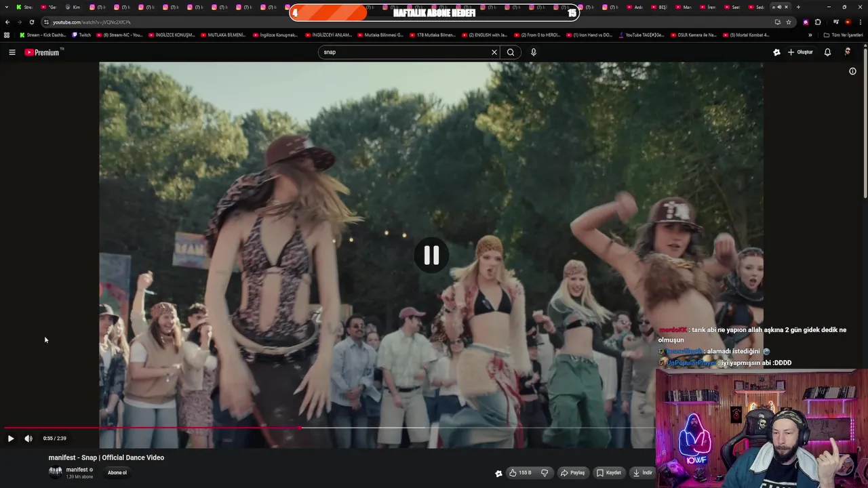Mute the active tab's audio icon
The image size is (868, 488).
pos(779,7)
